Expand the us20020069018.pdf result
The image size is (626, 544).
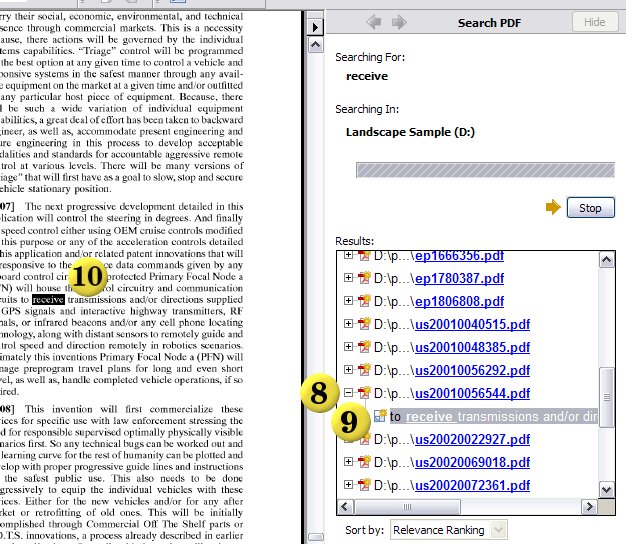(x=348, y=461)
